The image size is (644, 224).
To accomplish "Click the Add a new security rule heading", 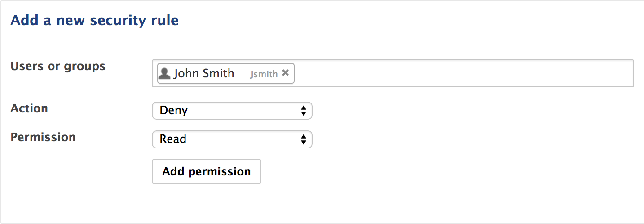I will coord(94,20).
